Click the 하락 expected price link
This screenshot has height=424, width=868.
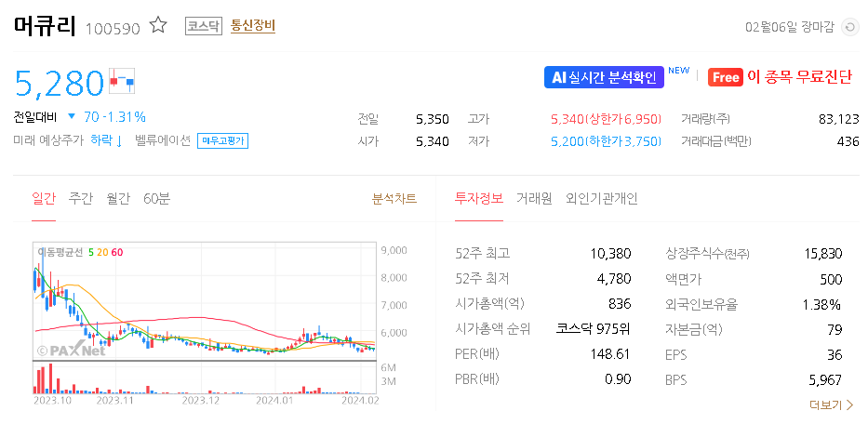tap(106, 140)
